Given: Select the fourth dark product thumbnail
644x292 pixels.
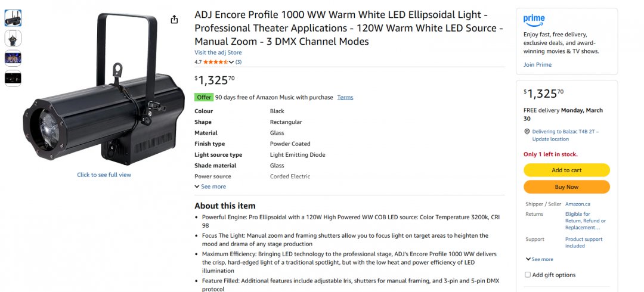Looking at the screenshot, I should pyautogui.click(x=13, y=78).
